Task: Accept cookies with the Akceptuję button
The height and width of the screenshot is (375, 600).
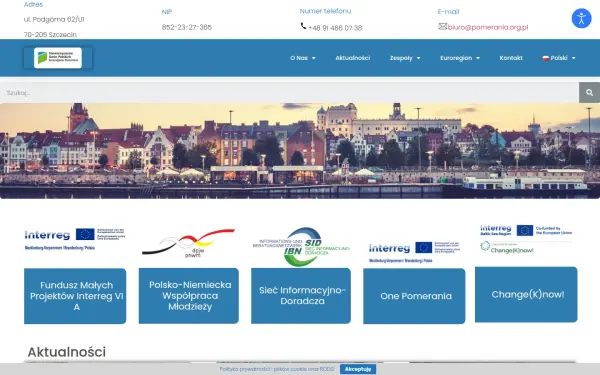Action: (x=358, y=369)
